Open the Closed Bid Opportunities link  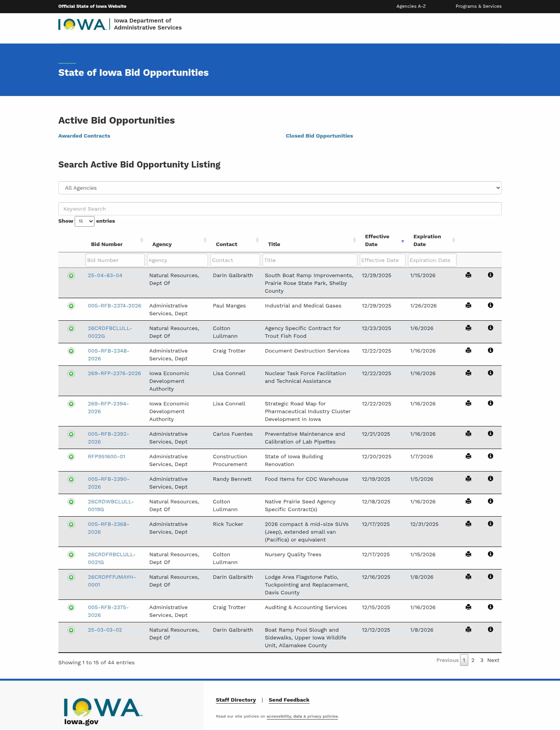click(319, 136)
